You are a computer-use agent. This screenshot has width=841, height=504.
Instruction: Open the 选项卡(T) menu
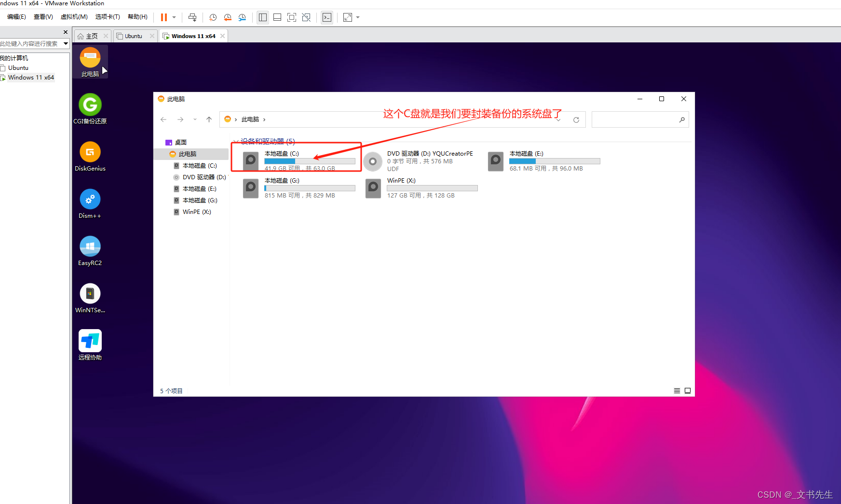(x=108, y=17)
